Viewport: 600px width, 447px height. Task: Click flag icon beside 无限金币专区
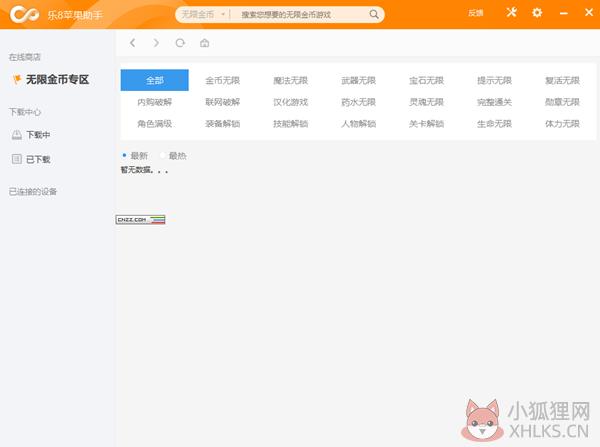[x=17, y=80]
